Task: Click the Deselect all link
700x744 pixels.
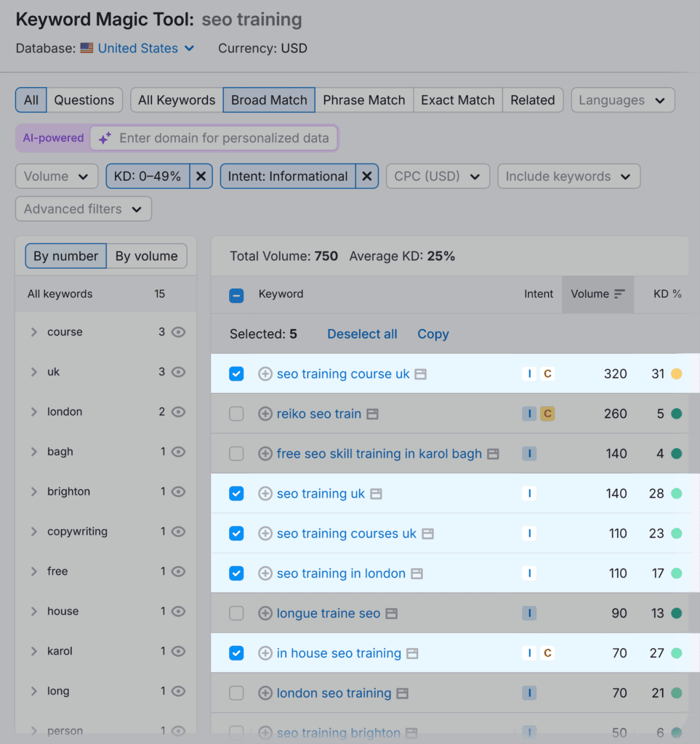Action: pos(362,333)
